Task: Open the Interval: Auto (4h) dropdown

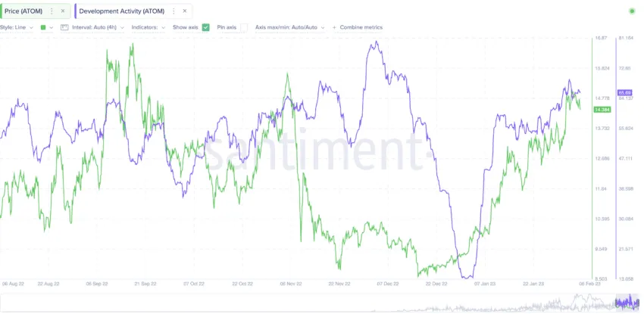Action: [x=92, y=27]
